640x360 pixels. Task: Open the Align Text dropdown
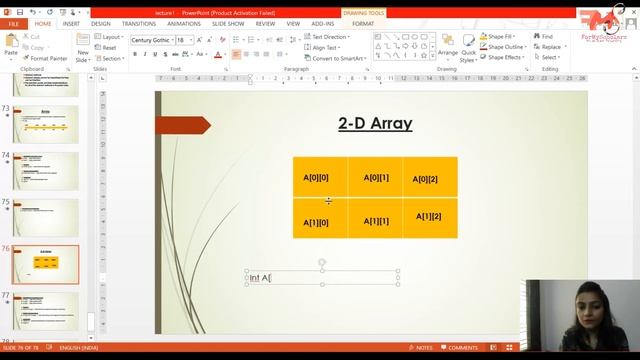point(322,47)
